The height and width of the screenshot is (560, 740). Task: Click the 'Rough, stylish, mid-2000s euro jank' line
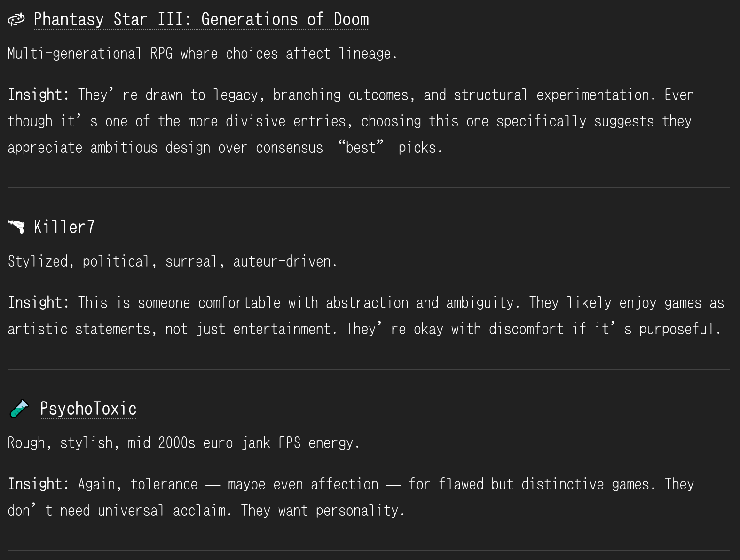coord(183,443)
